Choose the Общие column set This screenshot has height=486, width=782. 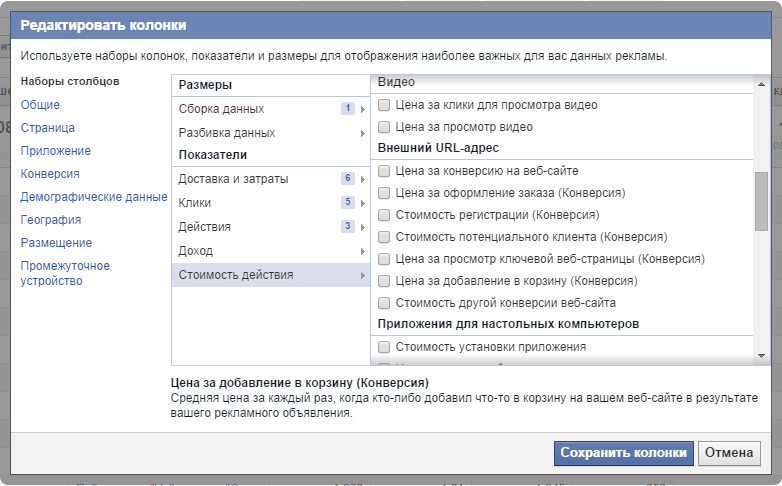(40, 105)
